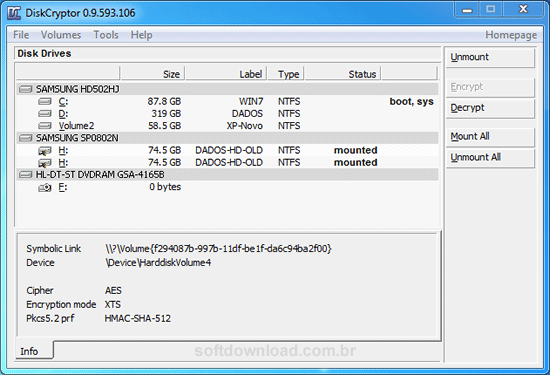Sort by the Size column header
Viewport: 550px width, 375px height.
[x=152, y=74]
